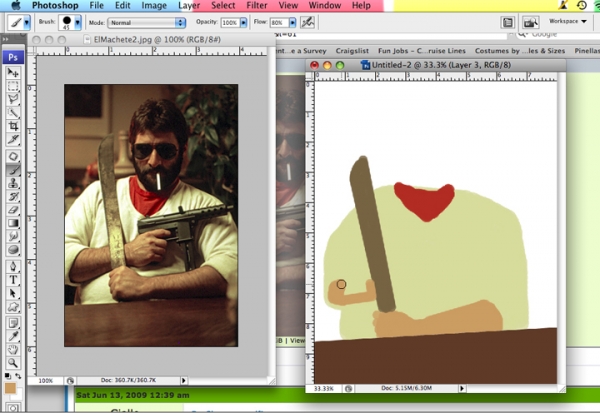Open the Photoshop application menu
This screenshot has height=413, width=600.
pos(55,5)
